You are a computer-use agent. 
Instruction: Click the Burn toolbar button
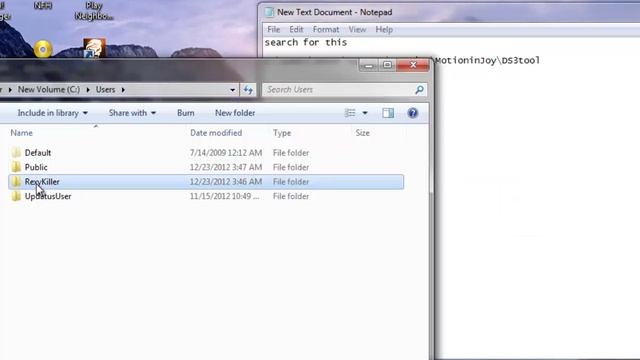click(x=185, y=113)
